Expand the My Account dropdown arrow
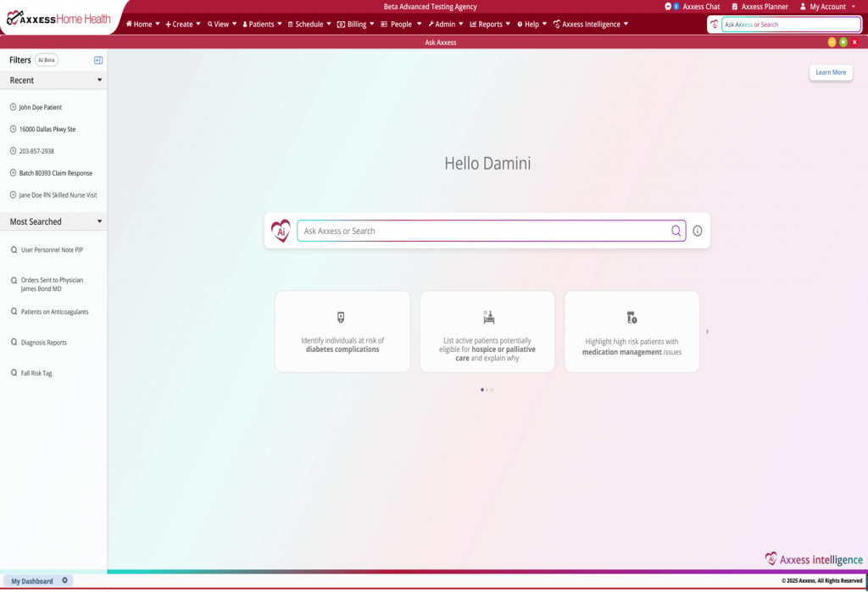This screenshot has width=868, height=592. (x=854, y=7)
